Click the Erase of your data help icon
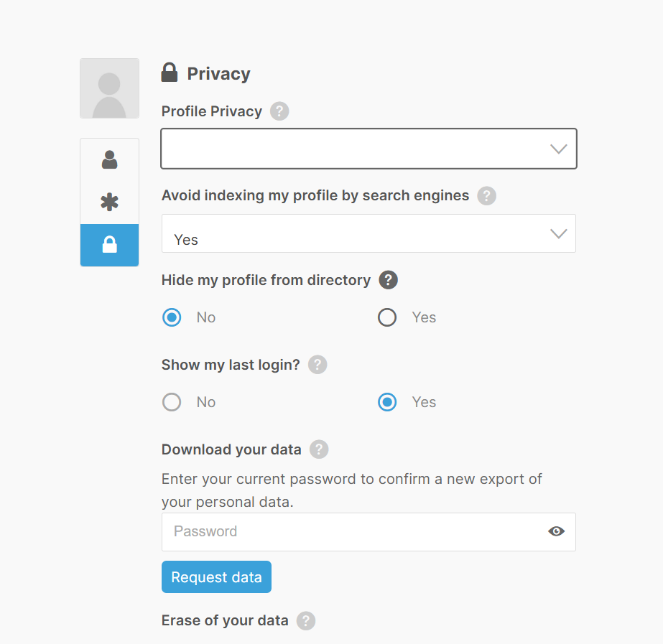This screenshot has height=644, width=663. coord(305,620)
